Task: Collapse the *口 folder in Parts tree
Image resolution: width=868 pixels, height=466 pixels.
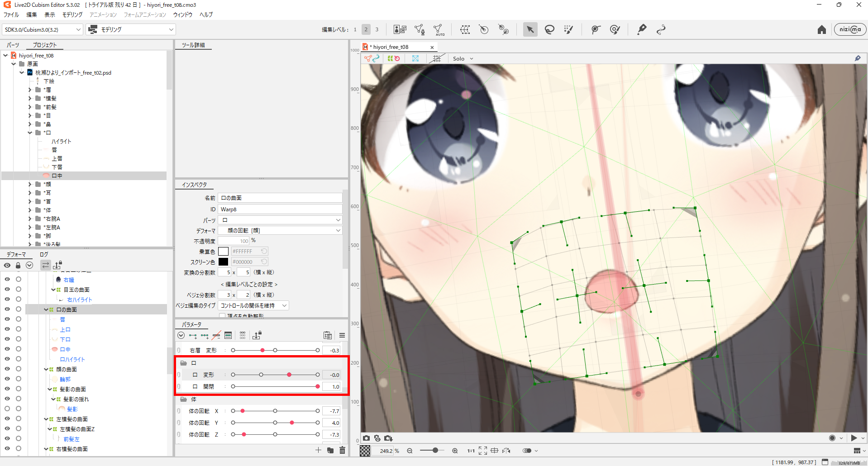Action: click(30, 133)
